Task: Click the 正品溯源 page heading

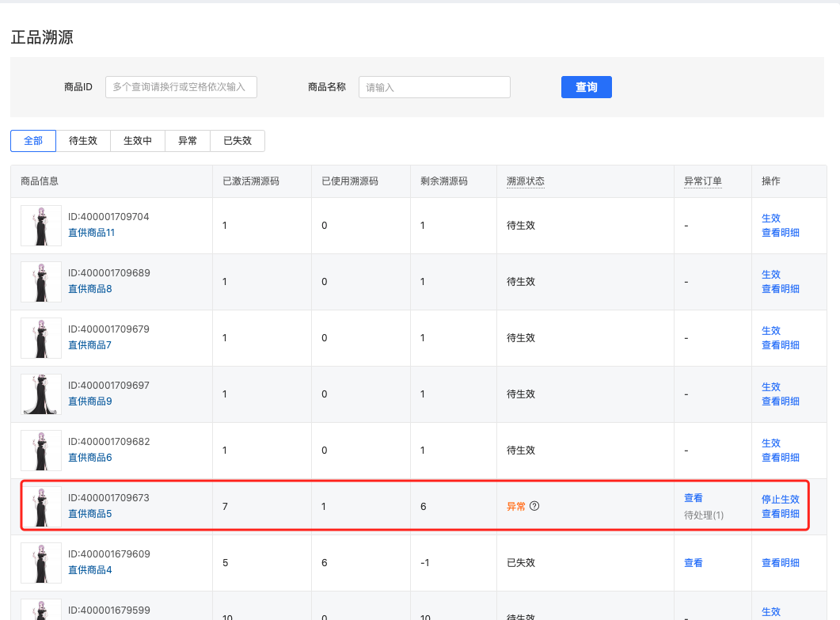Action: [x=42, y=37]
